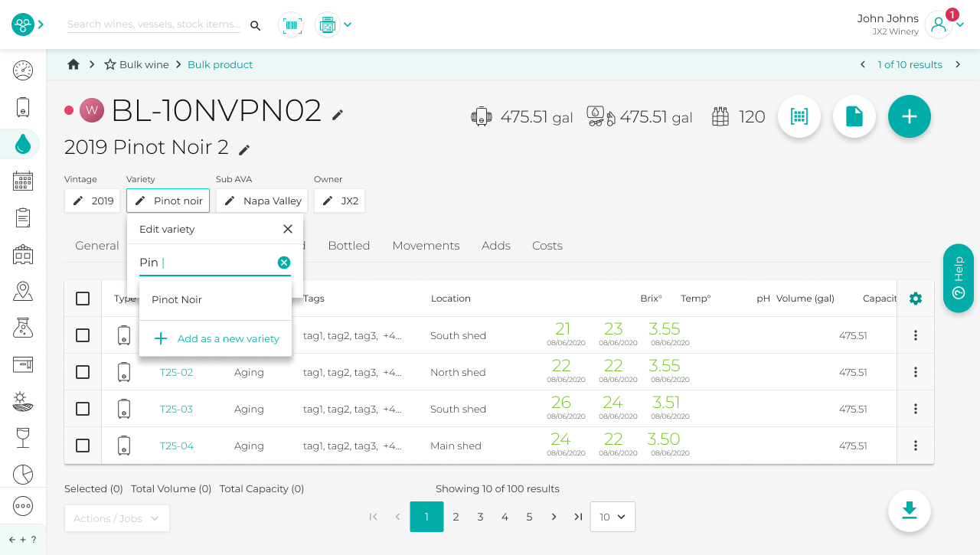Open the Sub AVA Napa Valley edit field
Image resolution: width=980 pixels, height=555 pixels.
(x=262, y=201)
